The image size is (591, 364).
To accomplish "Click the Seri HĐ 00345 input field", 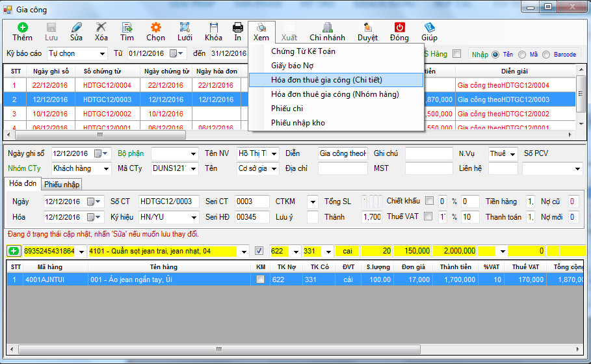I will point(252,217).
